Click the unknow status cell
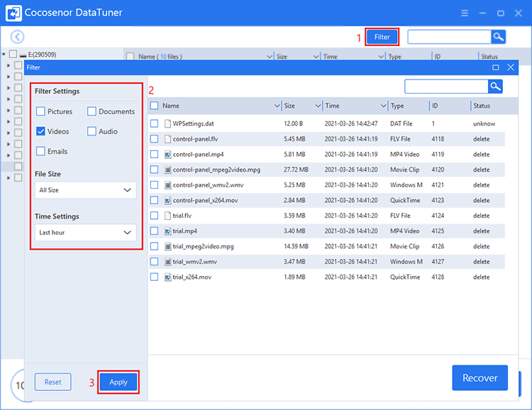The image size is (532, 410). tap(484, 123)
